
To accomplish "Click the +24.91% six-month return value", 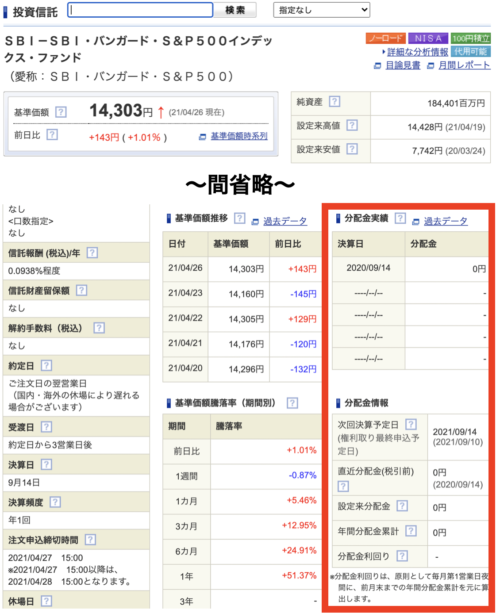I will [x=299, y=550].
